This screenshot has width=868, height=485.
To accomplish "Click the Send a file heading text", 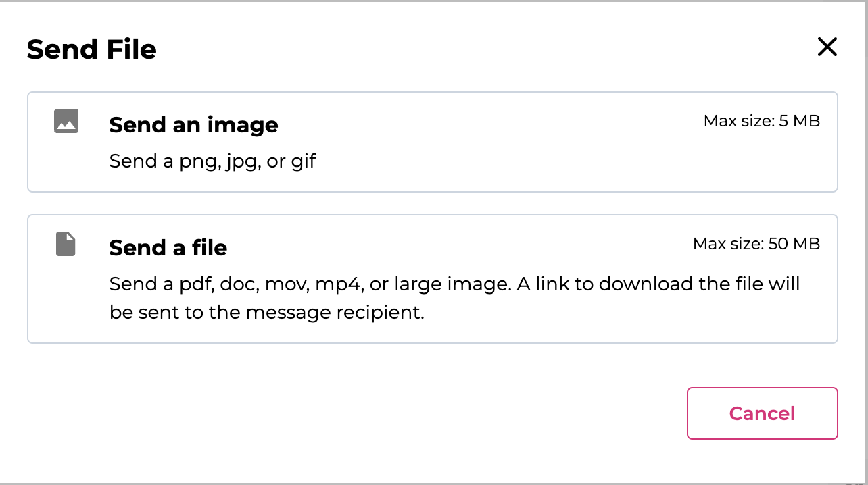I will pos(168,247).
